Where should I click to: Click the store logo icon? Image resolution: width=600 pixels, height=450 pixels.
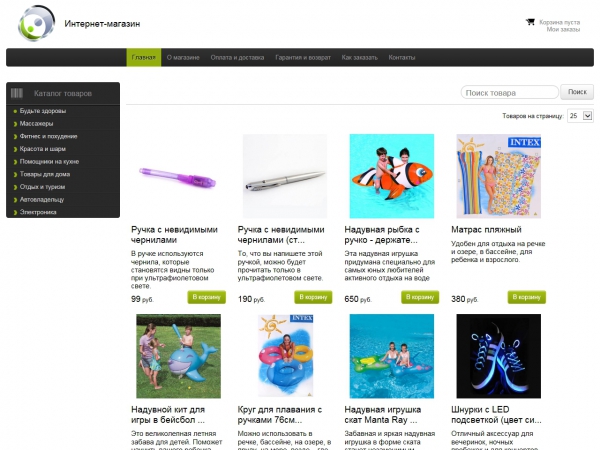pos(36,23)
